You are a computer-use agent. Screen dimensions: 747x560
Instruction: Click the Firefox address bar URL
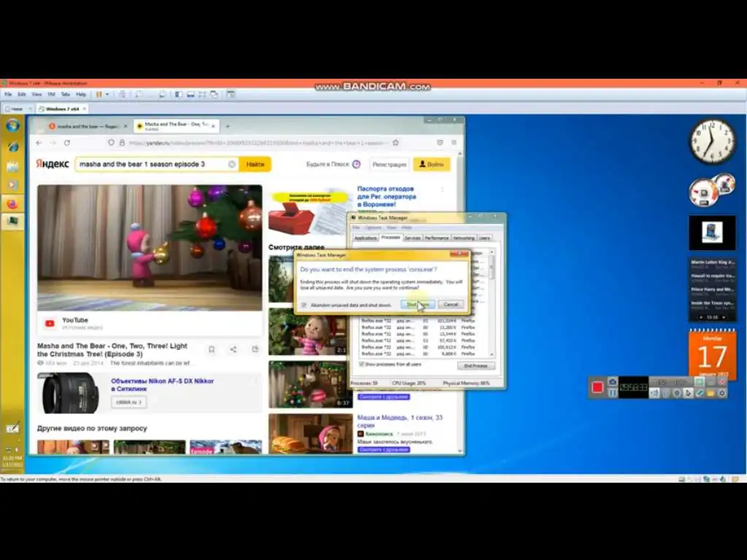(x=256, y=143)
